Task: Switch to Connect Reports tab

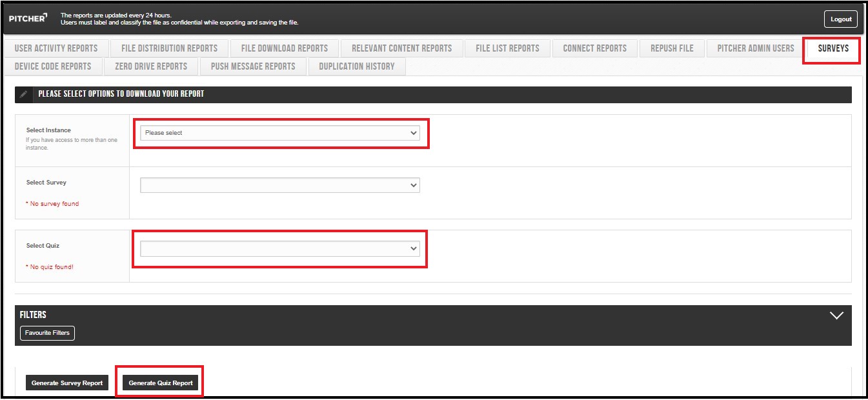Action: [594, 48]
